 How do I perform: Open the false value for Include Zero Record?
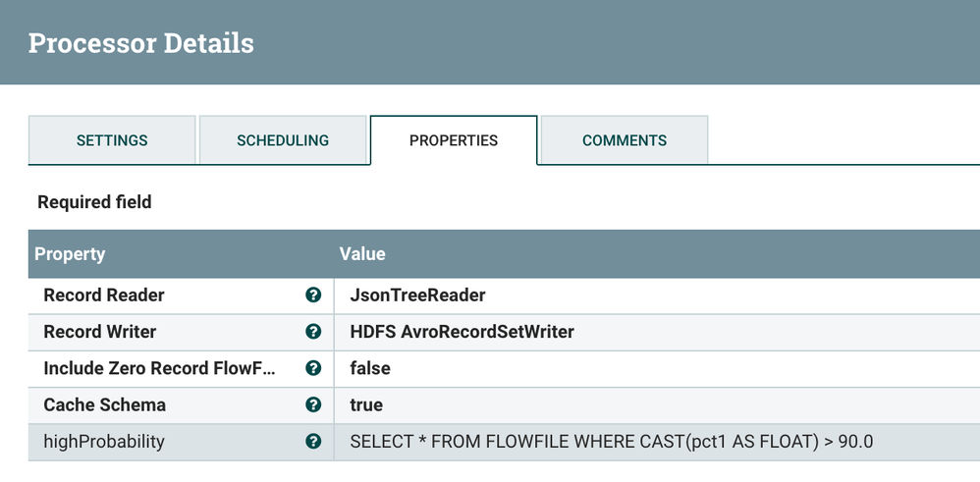point(370,368)
